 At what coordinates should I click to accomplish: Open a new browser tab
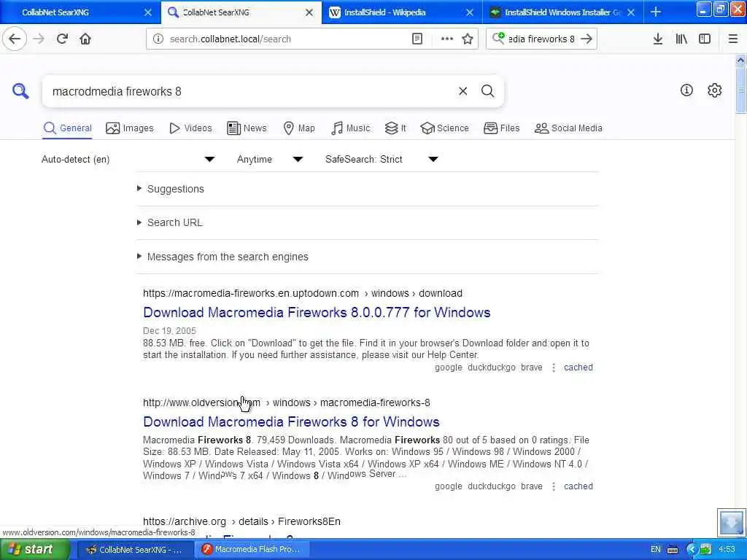point(656,12)
